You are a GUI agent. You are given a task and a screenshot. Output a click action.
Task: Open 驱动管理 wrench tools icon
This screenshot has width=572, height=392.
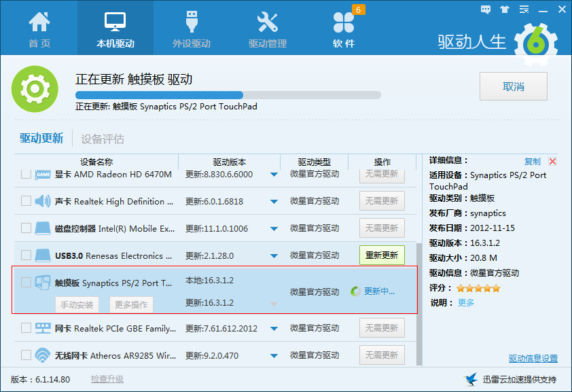[268, 23]
